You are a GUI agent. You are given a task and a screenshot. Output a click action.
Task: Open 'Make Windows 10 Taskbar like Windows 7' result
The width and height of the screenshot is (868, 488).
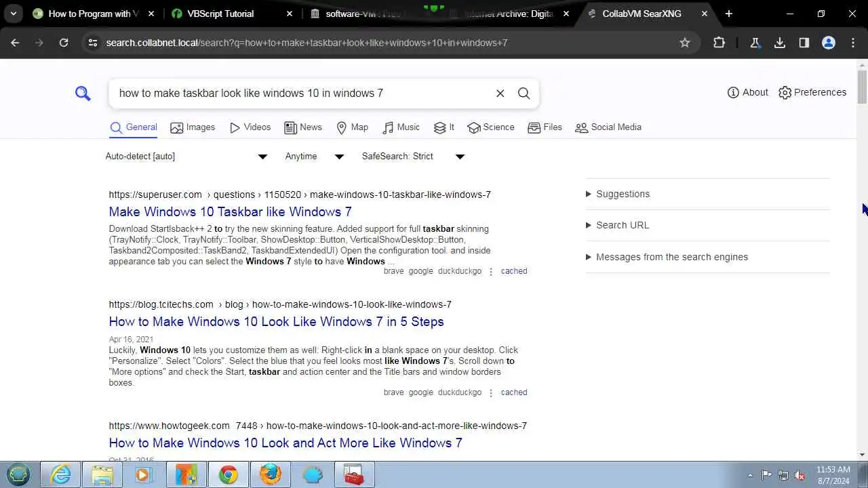pyautogui.click(x=230, y=211)
